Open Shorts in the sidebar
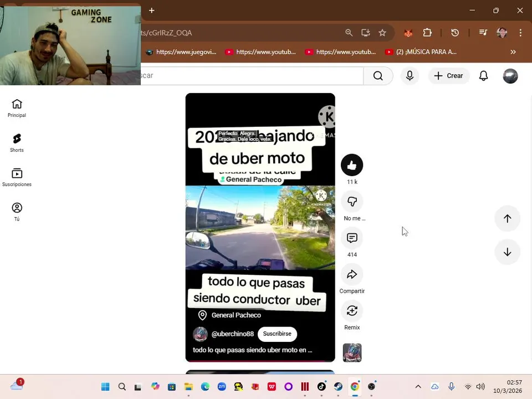This screenshot has width=532, height=399. [x=17, y=143]
